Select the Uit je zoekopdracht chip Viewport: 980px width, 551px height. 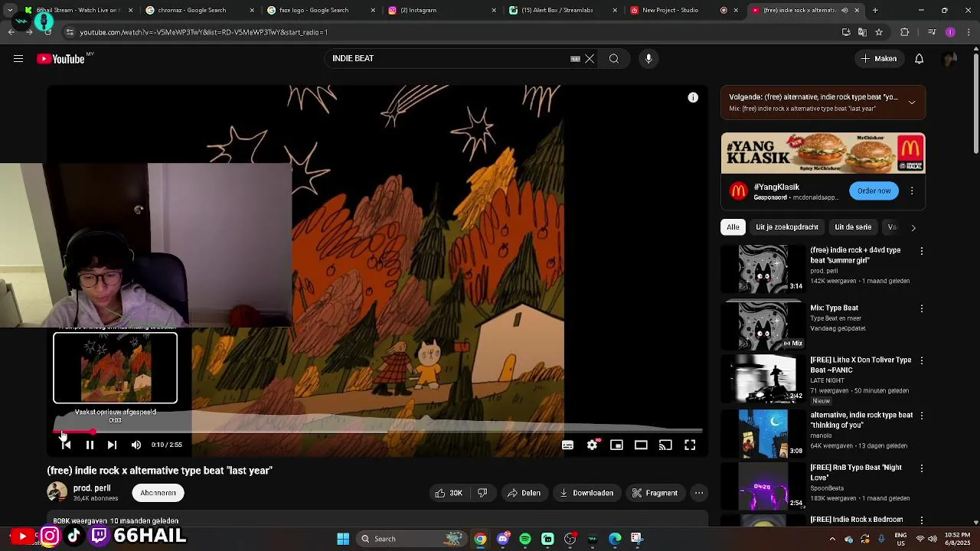click(x=787, y=227)
